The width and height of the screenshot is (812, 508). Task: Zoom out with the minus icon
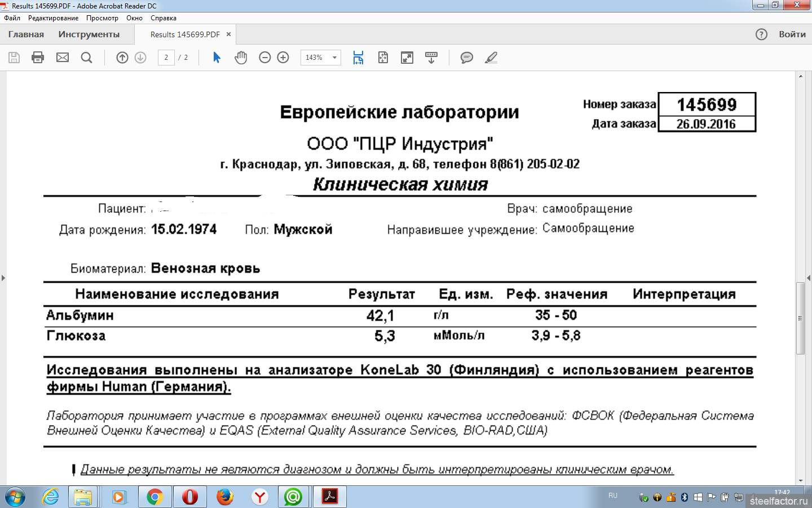pyautogui.click(x=265, y=58)
